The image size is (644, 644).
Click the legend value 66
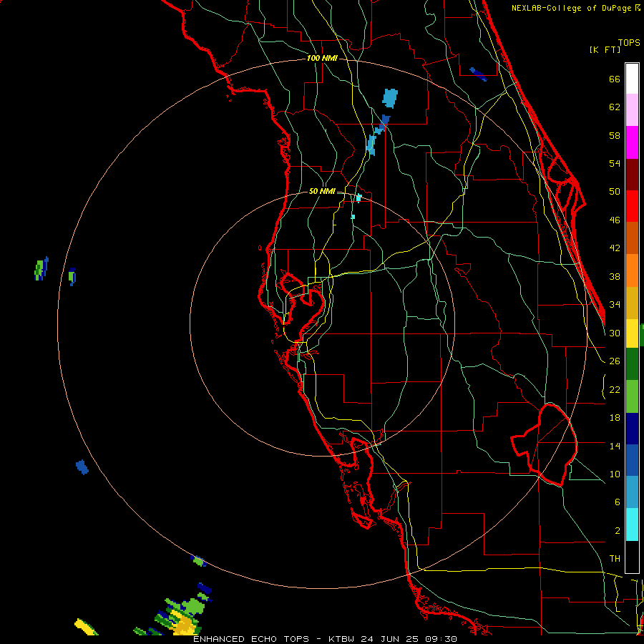(x=615, y=79)
